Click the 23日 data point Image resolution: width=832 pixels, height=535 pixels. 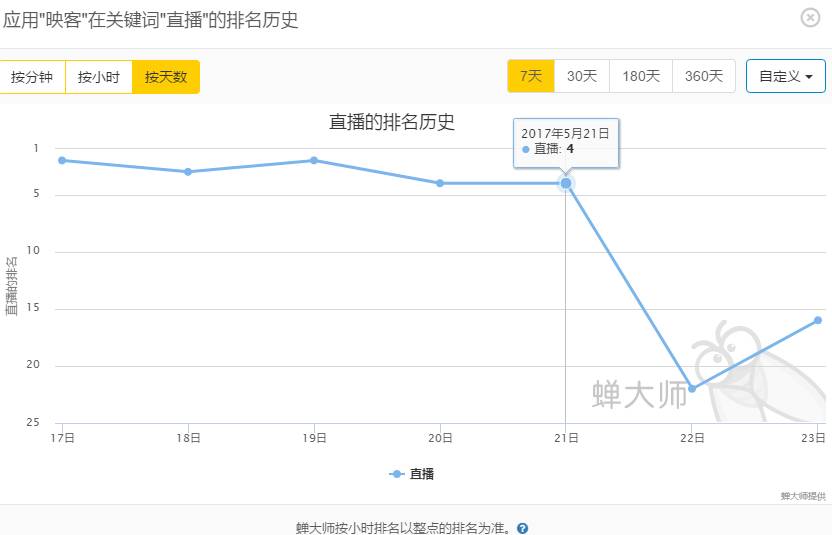click(x=818, y=320)
